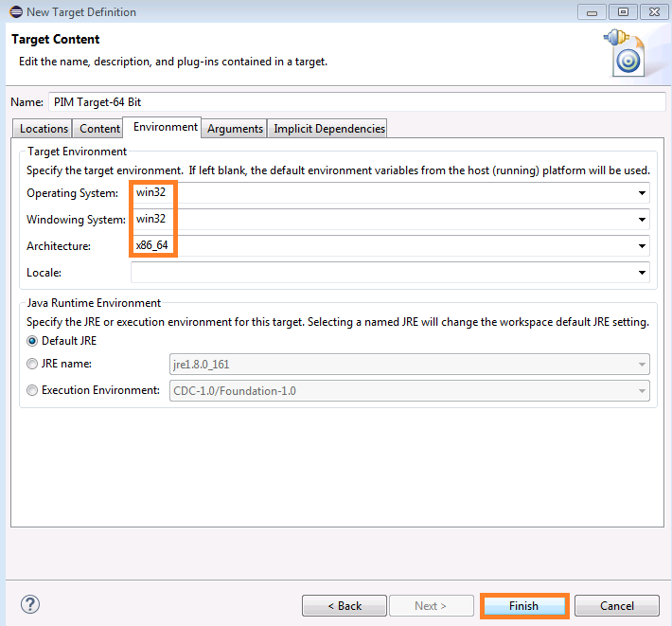Select the JRE name radio button
The height and width of the screenshot is (626, 672).
(x=32, y=364)
